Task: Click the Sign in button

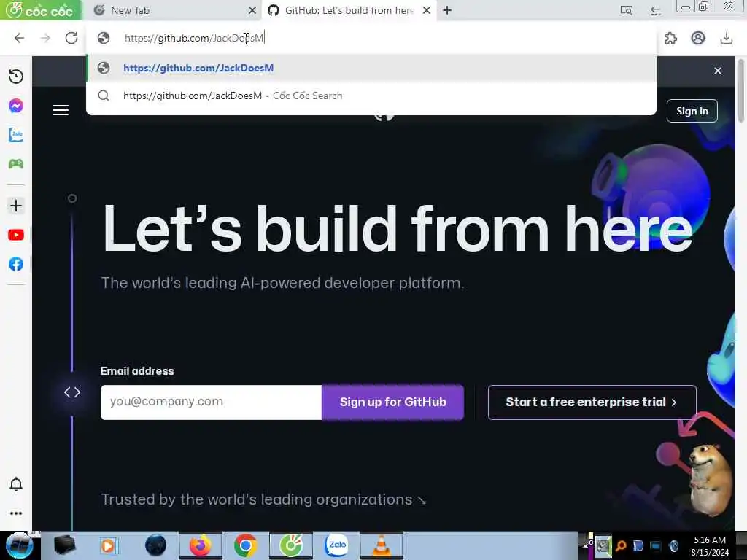Action: (x=692, y=111)
